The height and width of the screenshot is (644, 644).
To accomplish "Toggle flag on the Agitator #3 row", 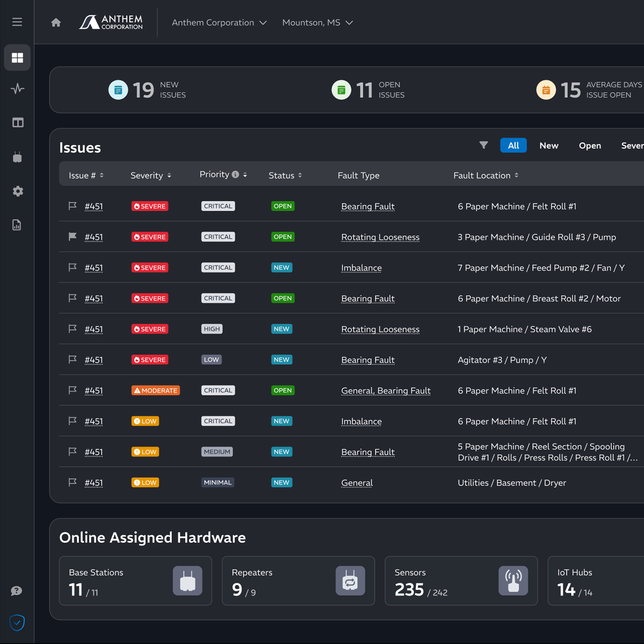I will pyautogui.click(x=72, y=360).
